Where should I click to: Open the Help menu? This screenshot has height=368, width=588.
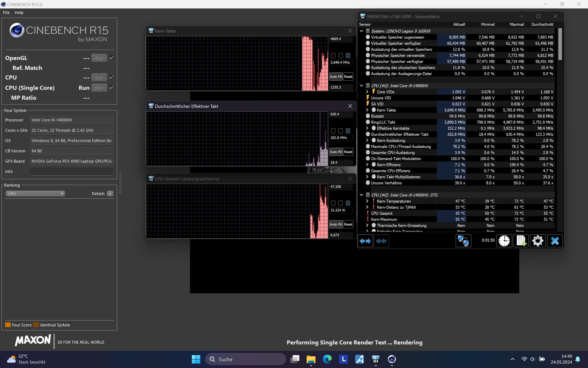coord(19,13)
